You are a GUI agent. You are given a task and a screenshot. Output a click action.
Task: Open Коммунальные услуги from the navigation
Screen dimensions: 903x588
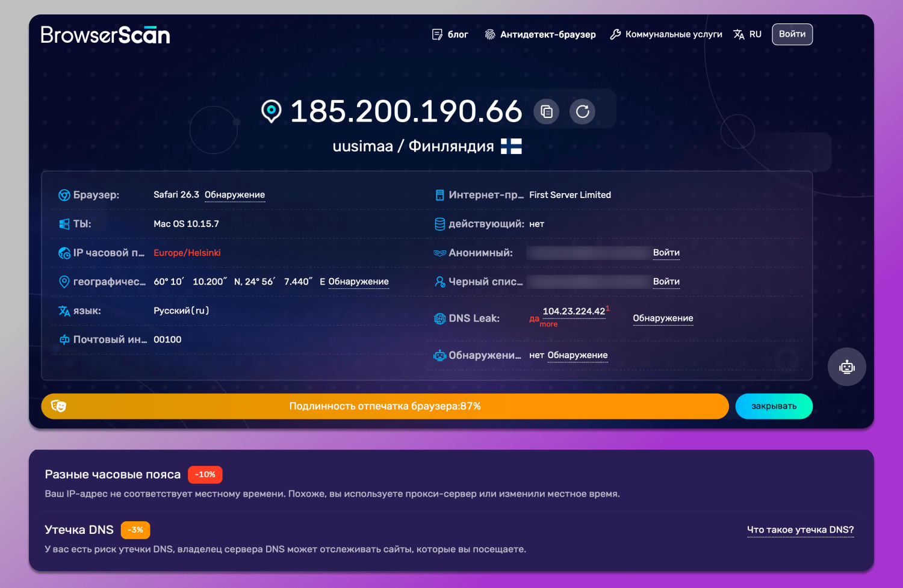click(674, 34)
